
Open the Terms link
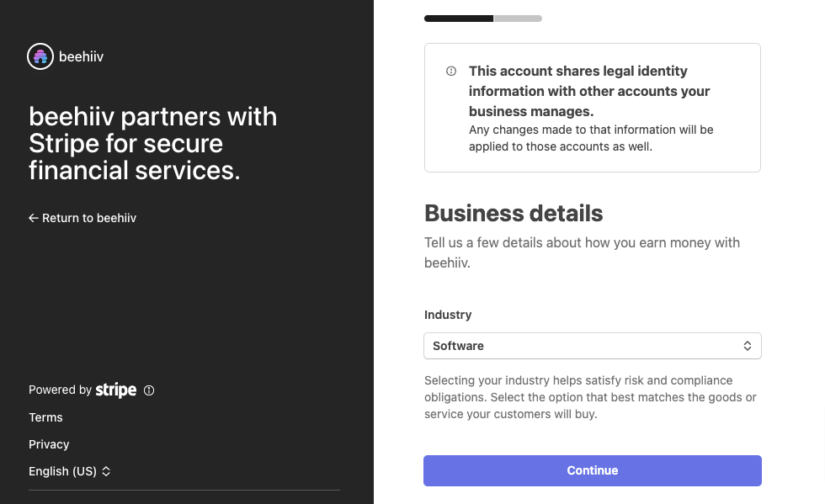point(45,417)
